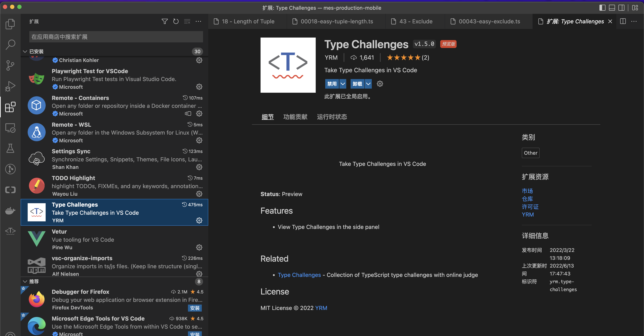Switch to 43 - Exclude tab

(x=415, y=22)
